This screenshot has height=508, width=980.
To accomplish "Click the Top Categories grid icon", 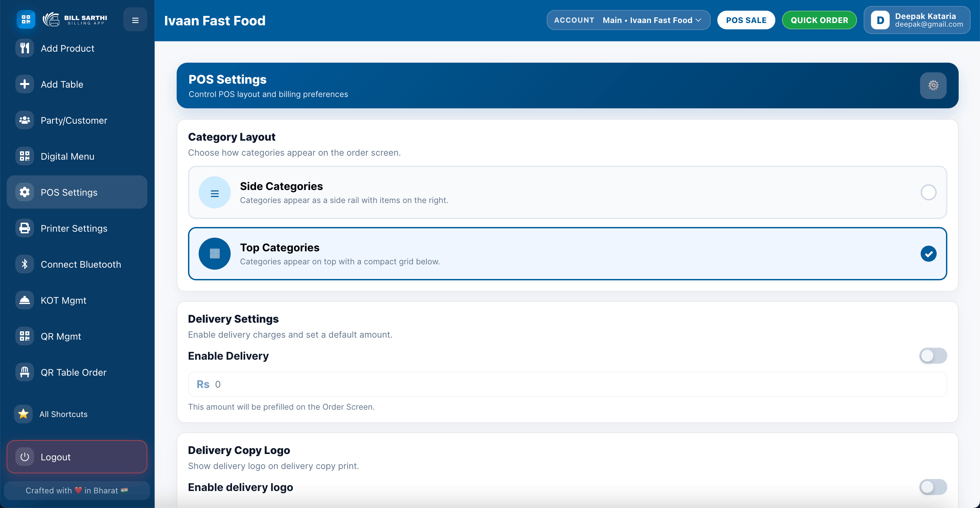I will point(215,254).
